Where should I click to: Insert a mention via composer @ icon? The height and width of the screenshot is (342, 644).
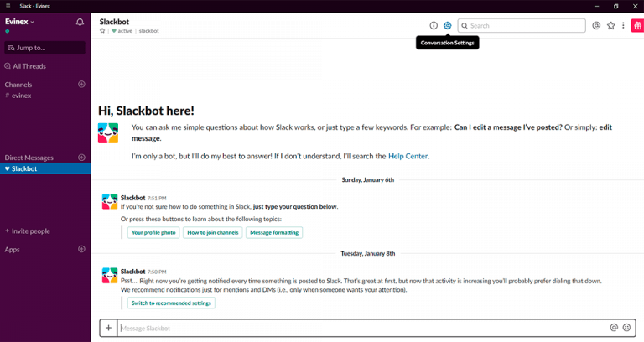[x=614, y=327]
